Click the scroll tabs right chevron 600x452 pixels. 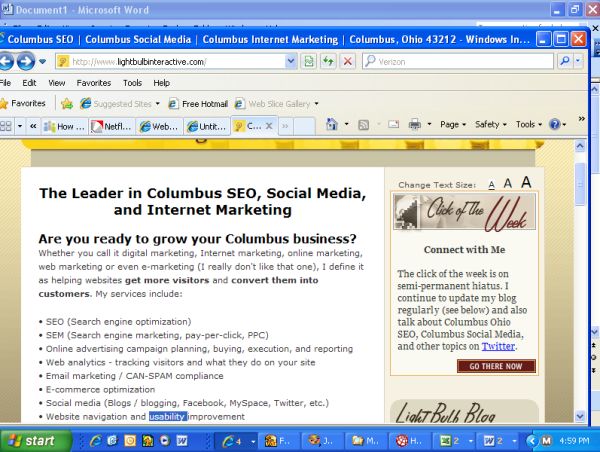click(x=285, y=126)
